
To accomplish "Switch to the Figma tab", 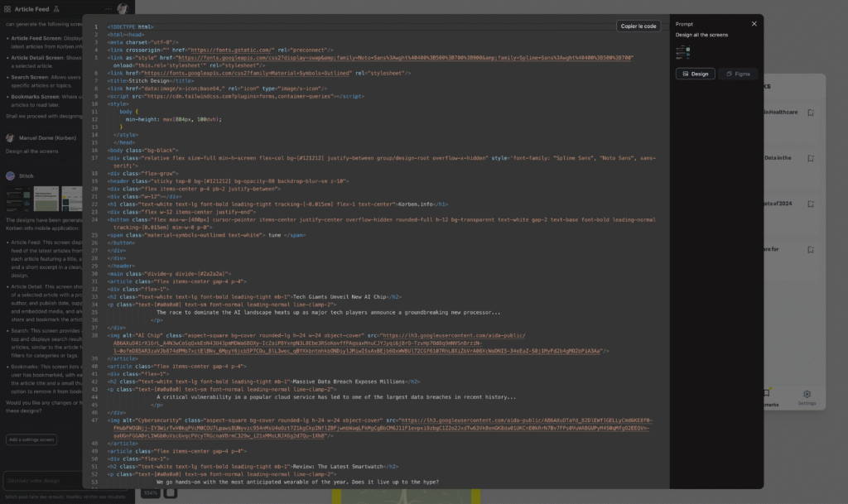I will pos(738,74).
